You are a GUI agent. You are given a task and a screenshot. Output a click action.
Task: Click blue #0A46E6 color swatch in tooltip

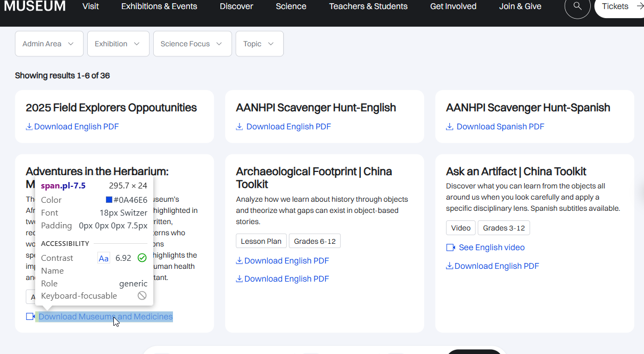click(x=109, y=200)
